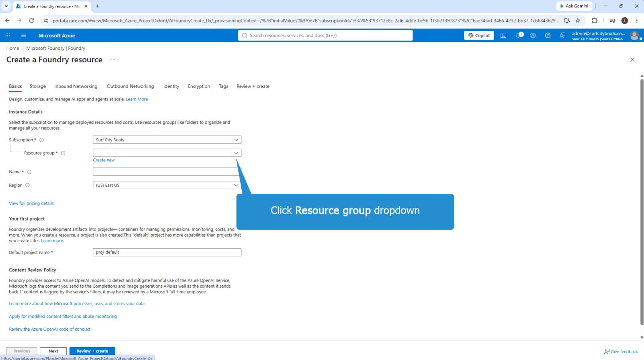Click the blue Review + create button
This screenshot has width=644, height=360.
point(92,351)
